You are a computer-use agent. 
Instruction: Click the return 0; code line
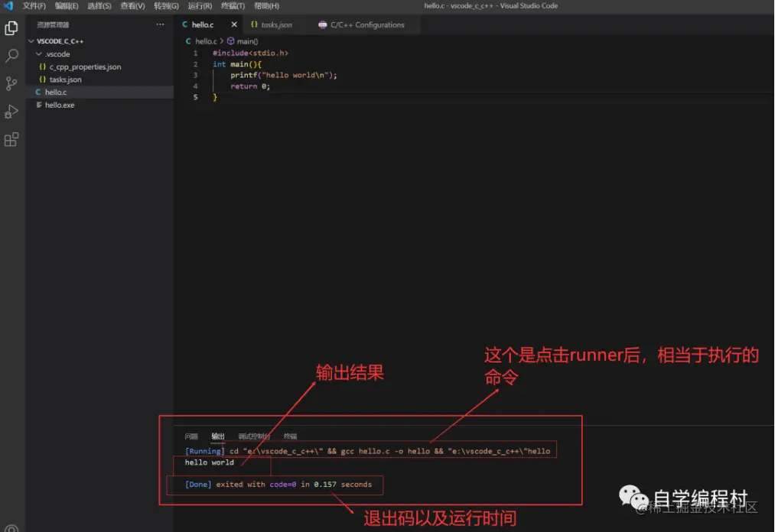250,86
